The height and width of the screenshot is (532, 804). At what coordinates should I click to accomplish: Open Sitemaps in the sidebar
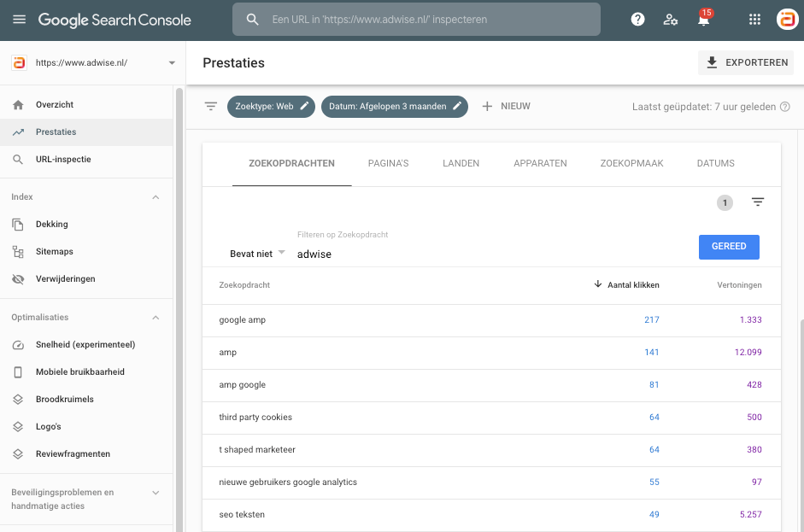54,252
